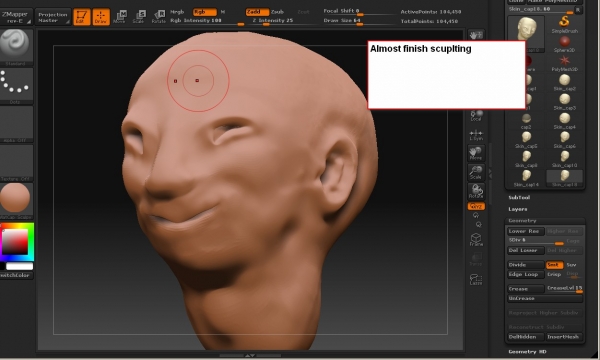Pick a color in the color picker square
Viewport: 600px width, 360px height.
pyautogui.click(x=15, y=241)
